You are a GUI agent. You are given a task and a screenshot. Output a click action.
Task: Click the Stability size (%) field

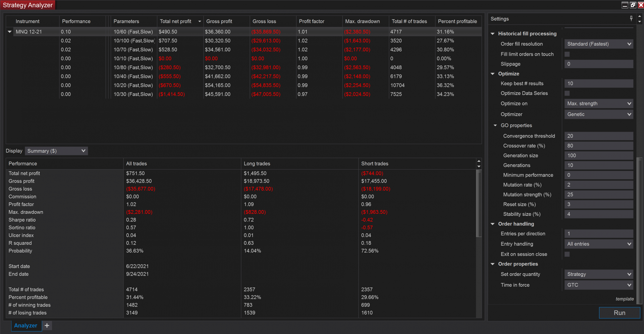coord(599,214)
